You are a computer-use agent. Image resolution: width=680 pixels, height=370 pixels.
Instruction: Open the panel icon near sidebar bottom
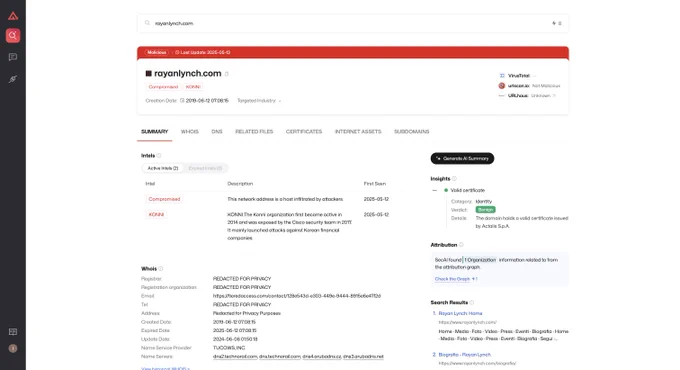click(x=13, y=332)
